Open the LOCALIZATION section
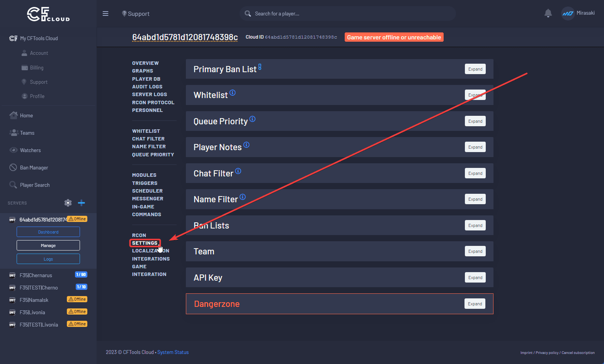Viewport: 604px width, 364px height. pyautogui.click(x=151, y=251)
